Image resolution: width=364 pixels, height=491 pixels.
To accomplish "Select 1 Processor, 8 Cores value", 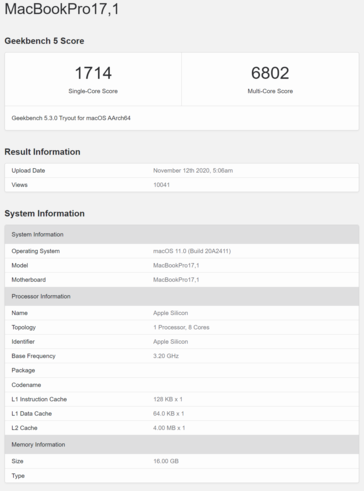I will pyautogui.click(x=181, y=327).
